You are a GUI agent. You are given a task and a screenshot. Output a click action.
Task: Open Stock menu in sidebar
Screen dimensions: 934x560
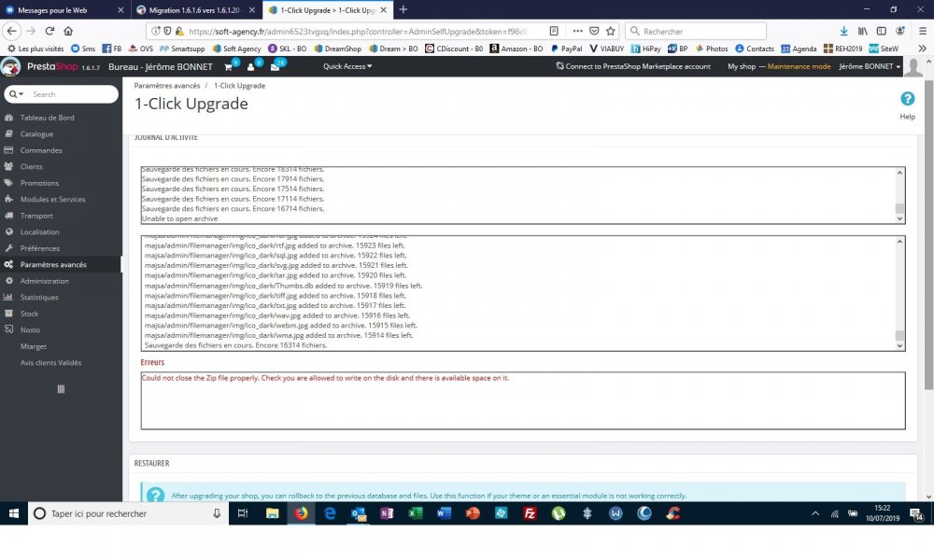pyautogui.click(x=29, y=314)
